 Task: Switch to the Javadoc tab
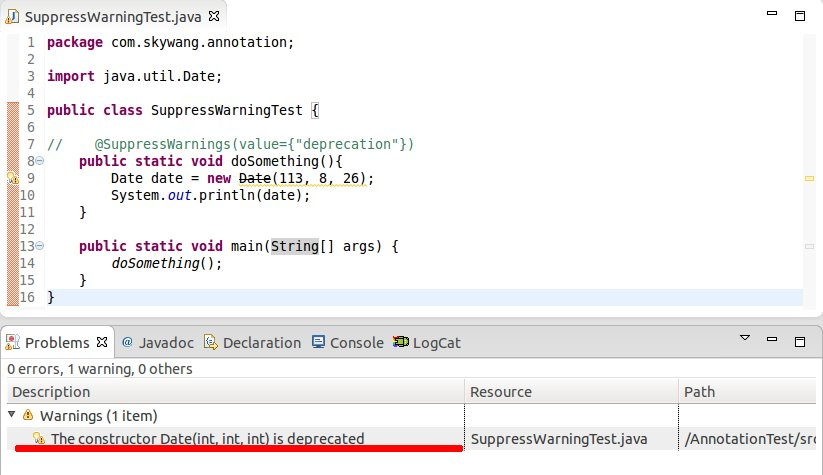(157, 343)
